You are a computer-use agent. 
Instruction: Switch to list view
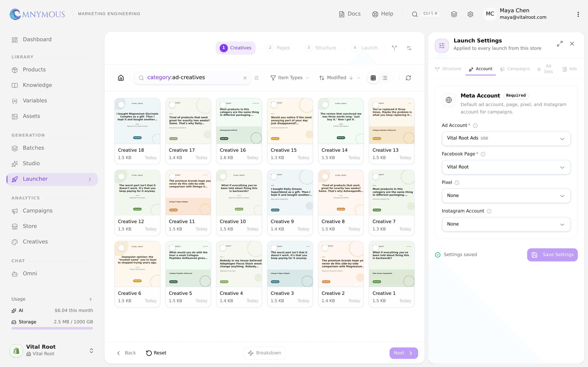385,78
